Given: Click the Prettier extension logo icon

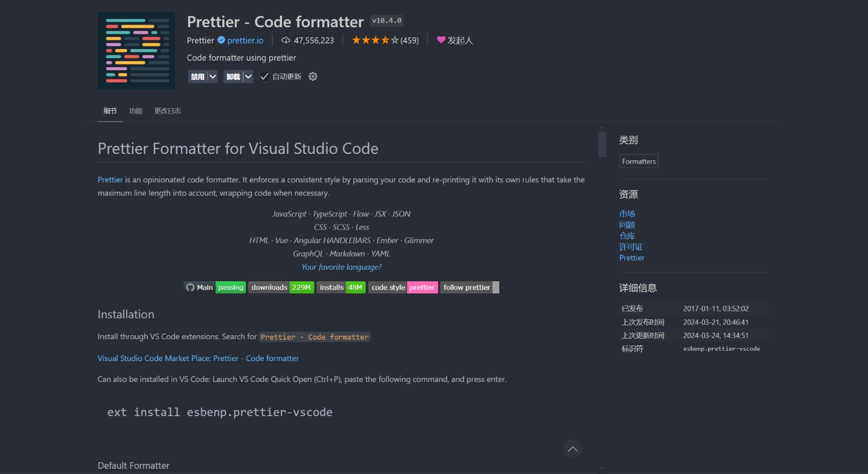Looking at the screenshot, I should pos(136,50).
